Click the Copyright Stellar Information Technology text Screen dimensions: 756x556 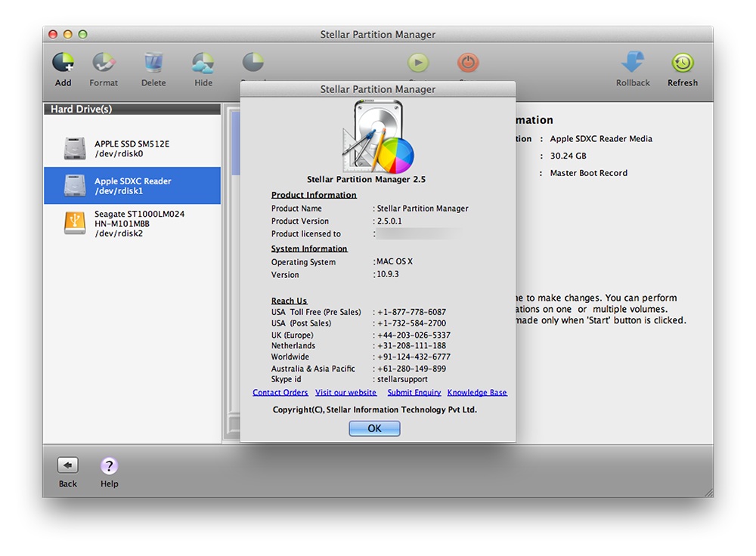pos(375,409)
